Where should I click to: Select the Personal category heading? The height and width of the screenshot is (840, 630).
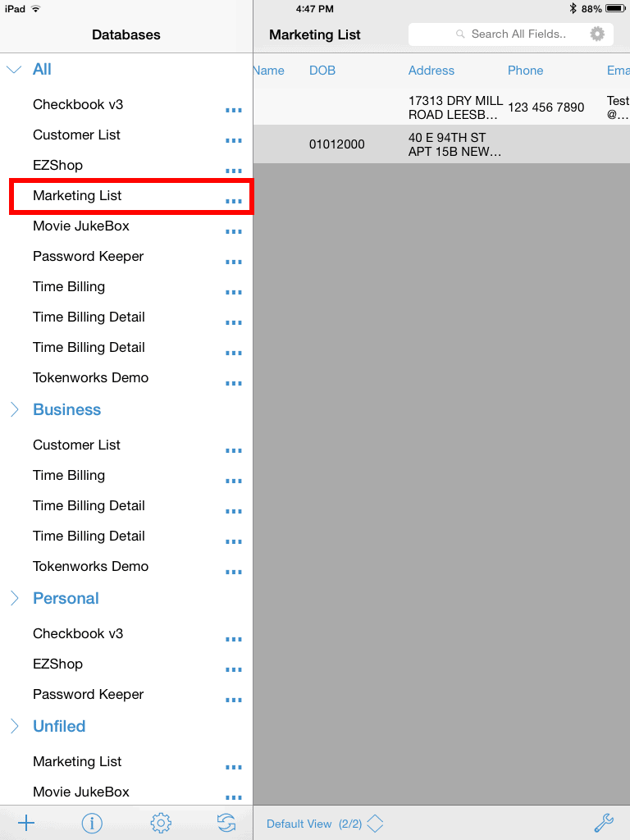[66, 598]
